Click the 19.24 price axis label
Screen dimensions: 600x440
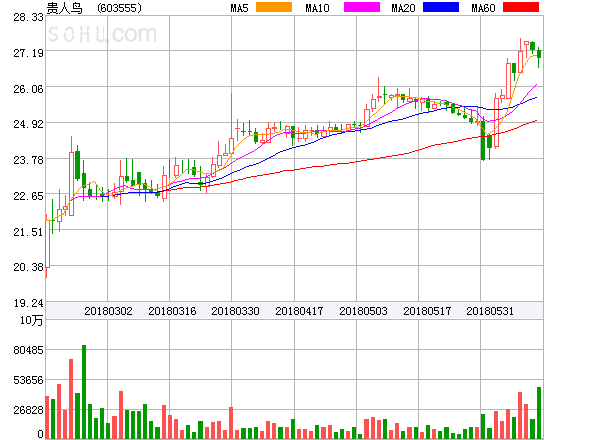pyautogui.click(x=28, y=303)
